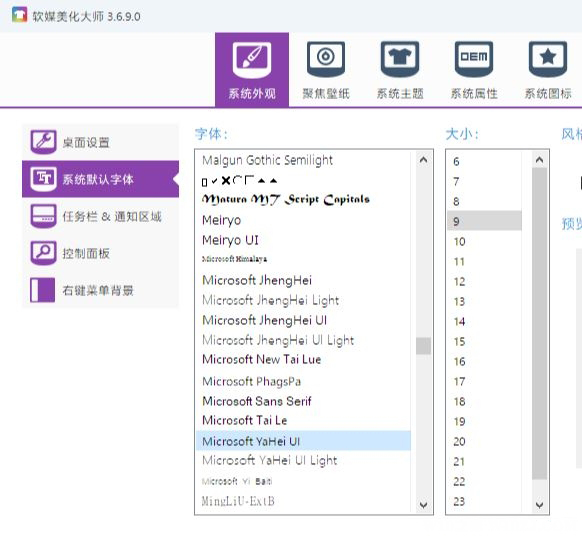Choose font size 6
This screenshot has height=536, width=582.
pos(484,161)
